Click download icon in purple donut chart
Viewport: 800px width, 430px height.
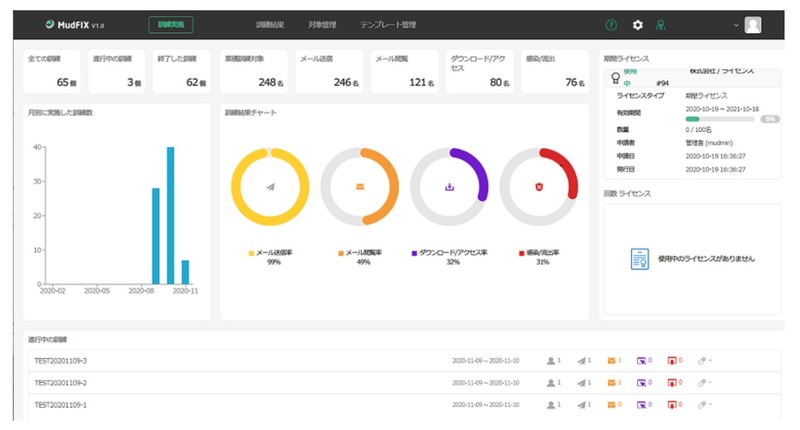pyautogui.click(x=450, y=186)
